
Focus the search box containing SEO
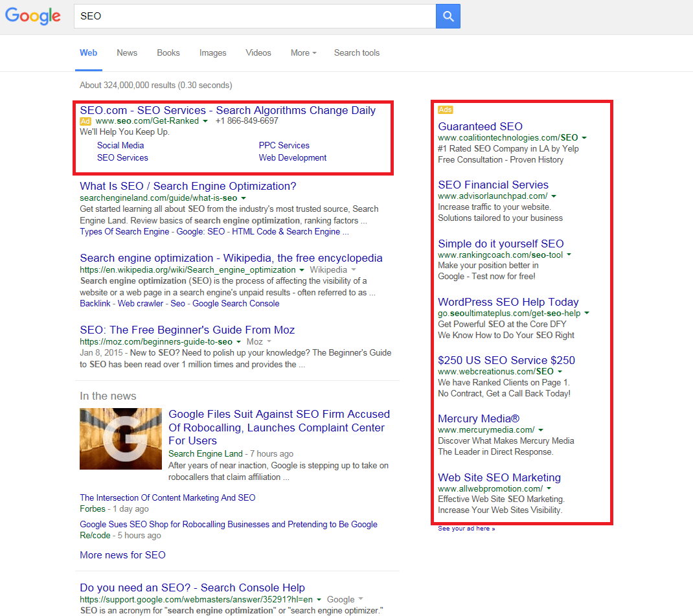coord(255,16)
